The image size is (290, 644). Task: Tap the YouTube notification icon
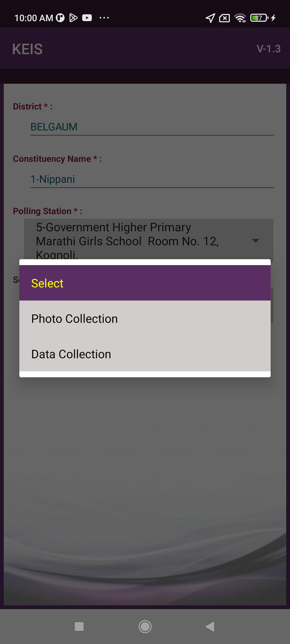(x=87, y=18)
